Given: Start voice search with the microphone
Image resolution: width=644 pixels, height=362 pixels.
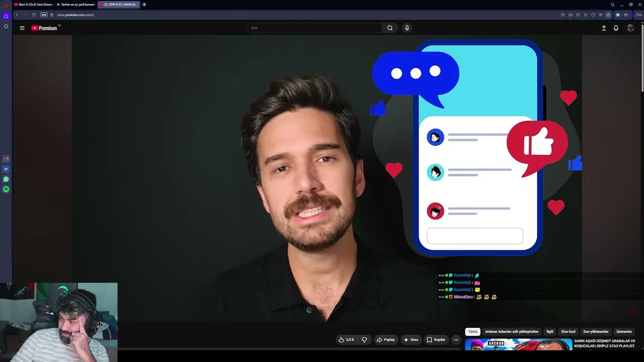Looking at the screenshot, I should pyautogui.click(x=407, y=28).
